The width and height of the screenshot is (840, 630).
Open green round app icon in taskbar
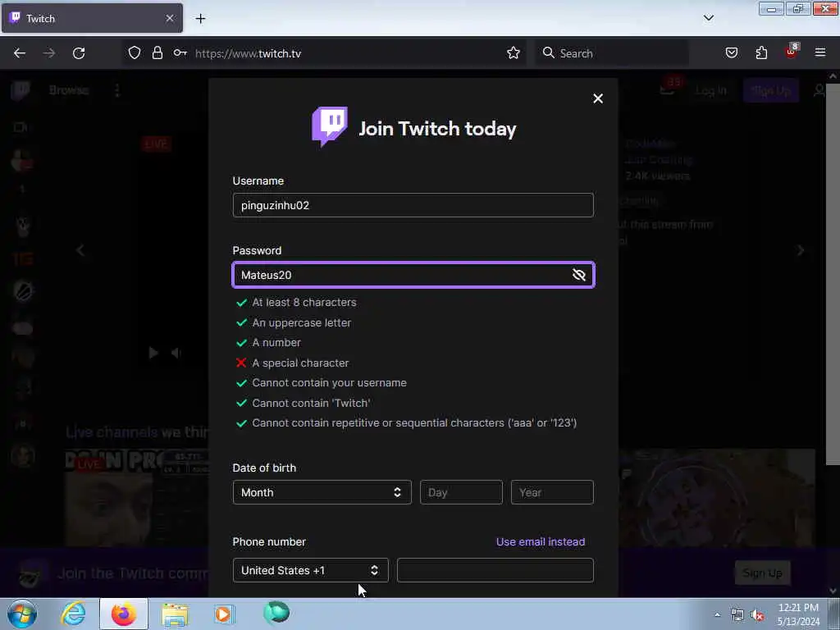click(x=276, y=613)
